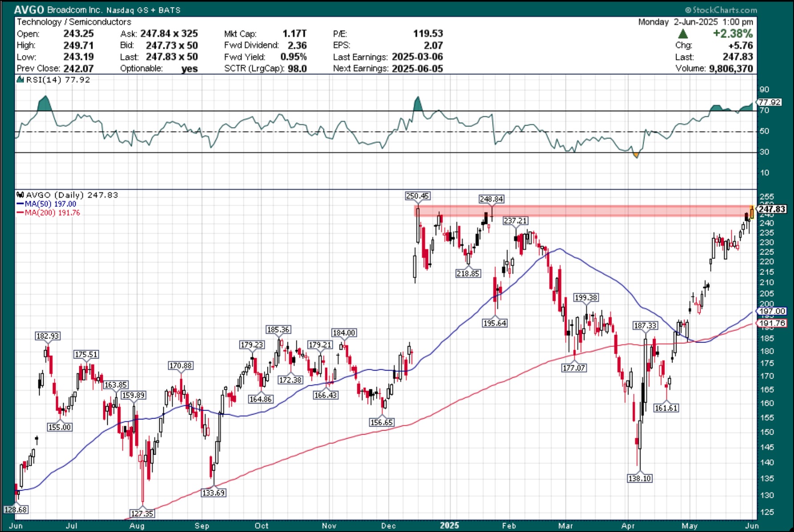Screen dimensions: 794x532
Task: Select the Nasdaq GS + BATS exchange text
Action: coord(143,10)
